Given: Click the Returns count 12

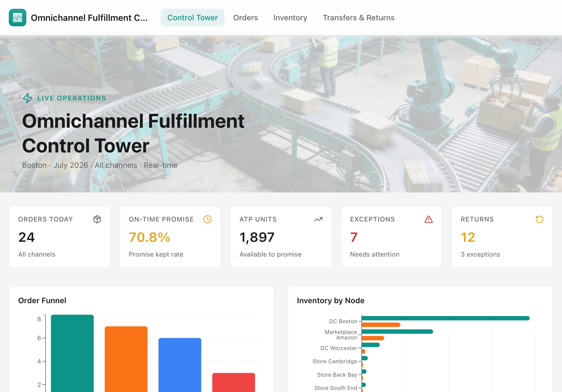Looking at the screenshot, I should coord(468,237).
